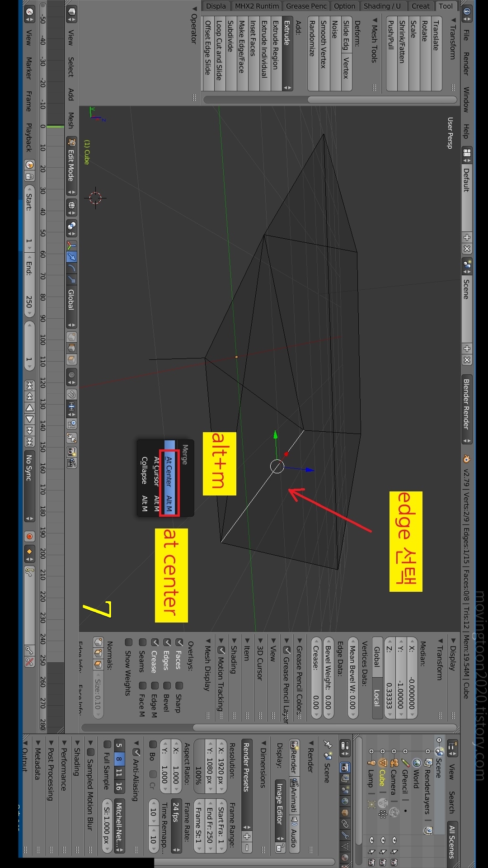Click the Loop Cut and Slide button
This screenshot has height=868, width=488.
[219, 54]
